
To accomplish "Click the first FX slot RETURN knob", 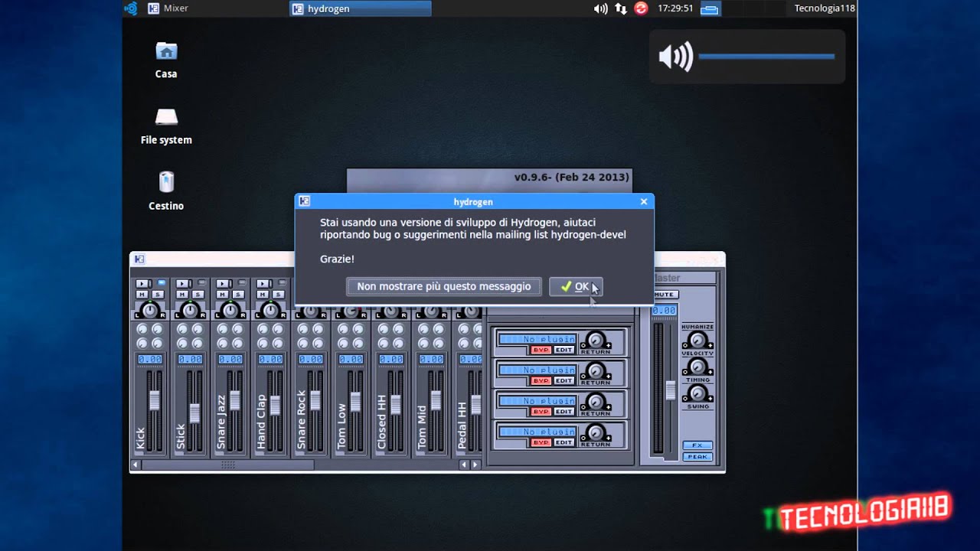I will point(596,339).
